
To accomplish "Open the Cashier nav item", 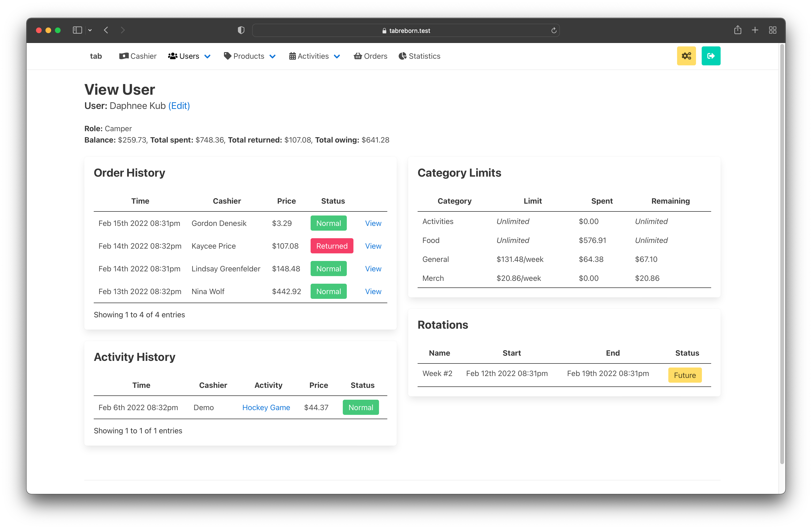I will click(x=138, y=56).
